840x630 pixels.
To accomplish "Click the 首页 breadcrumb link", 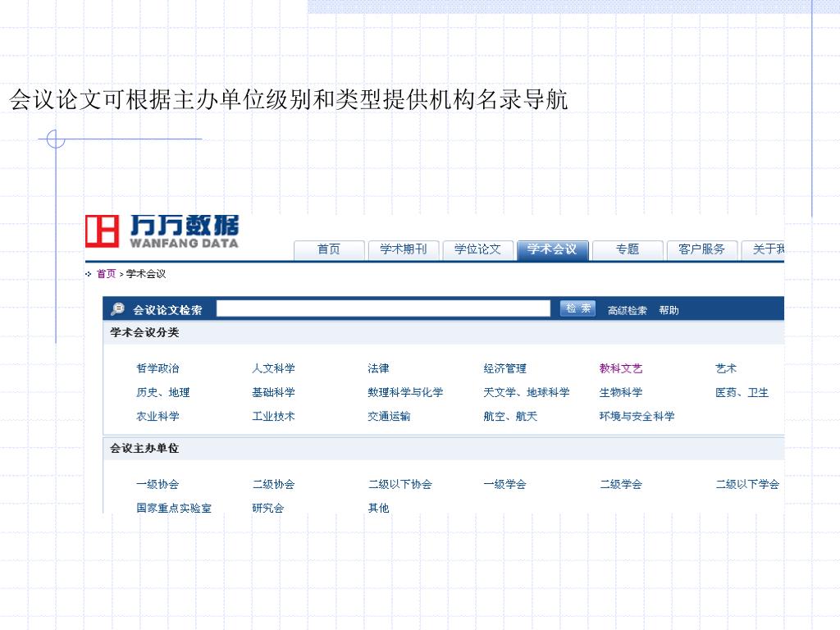I will coord(106,274).
